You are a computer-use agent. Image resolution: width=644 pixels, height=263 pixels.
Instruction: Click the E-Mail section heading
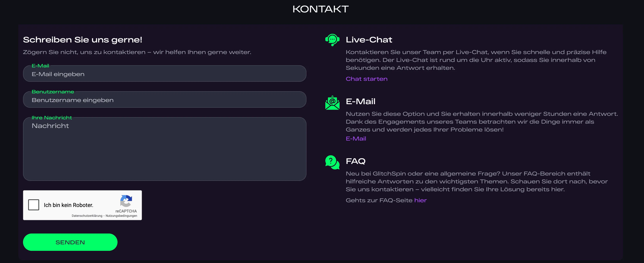[361, 101]
